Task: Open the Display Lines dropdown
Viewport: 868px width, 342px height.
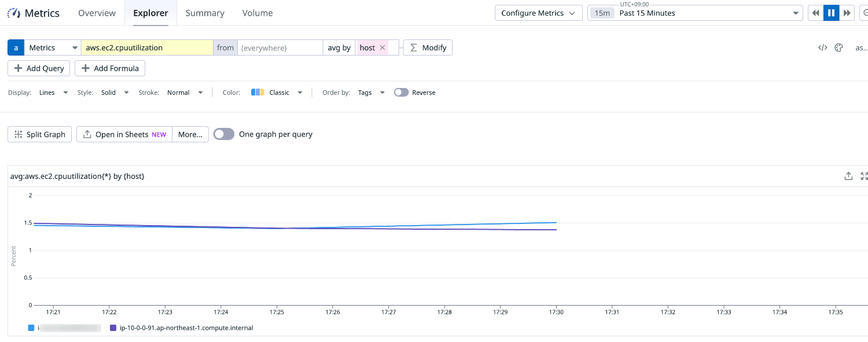Action: pyautogui.click(x=53, y=93)
